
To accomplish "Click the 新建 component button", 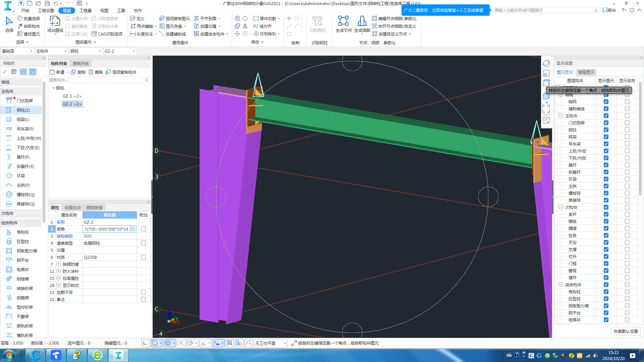I will click(57, 72).
